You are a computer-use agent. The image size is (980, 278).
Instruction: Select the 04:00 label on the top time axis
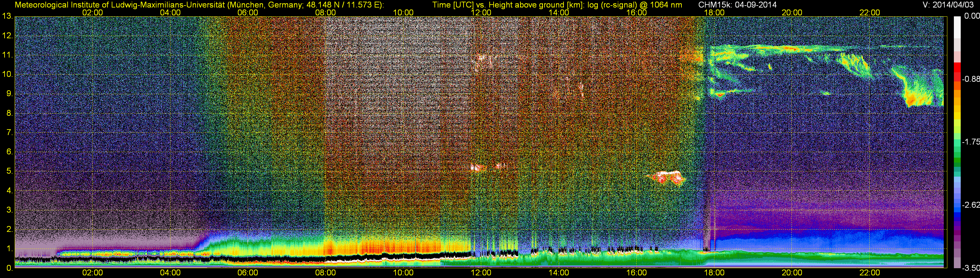click(x=170, y=12)
